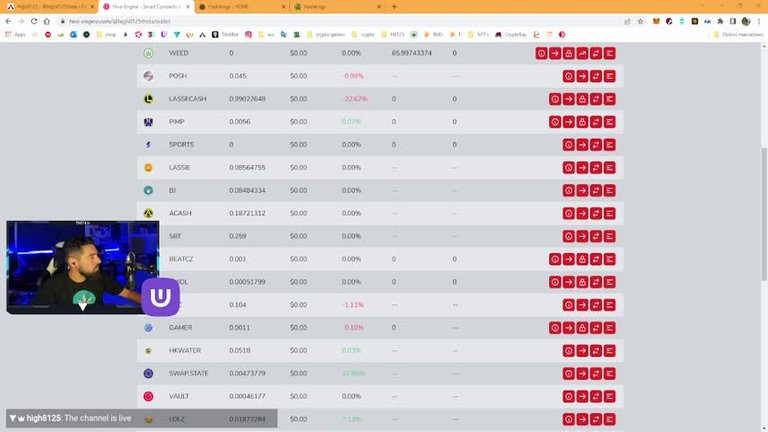This screenshot has height=432, width=768.
Task: Click the MetaMask fox extension icon
Action: click(656, 21)
